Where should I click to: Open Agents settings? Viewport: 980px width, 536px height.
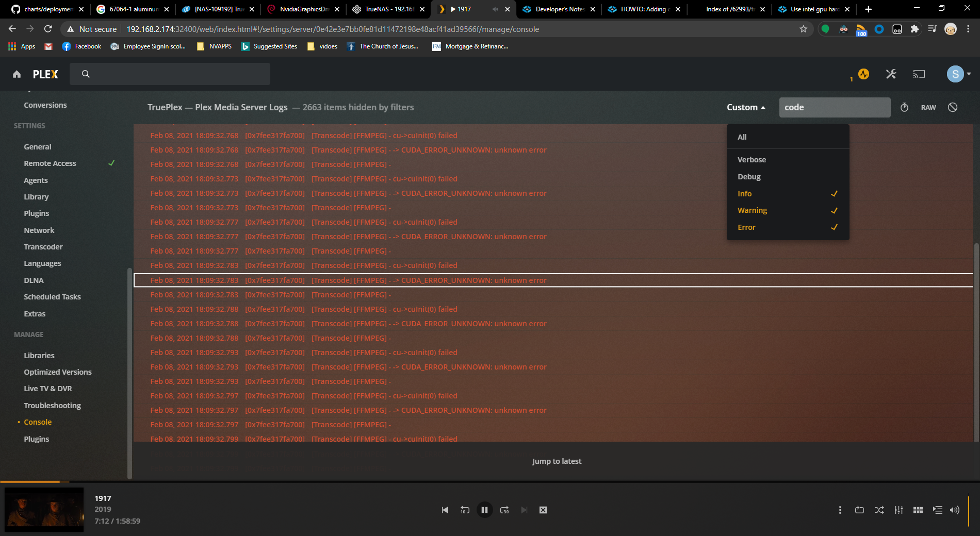36,180
